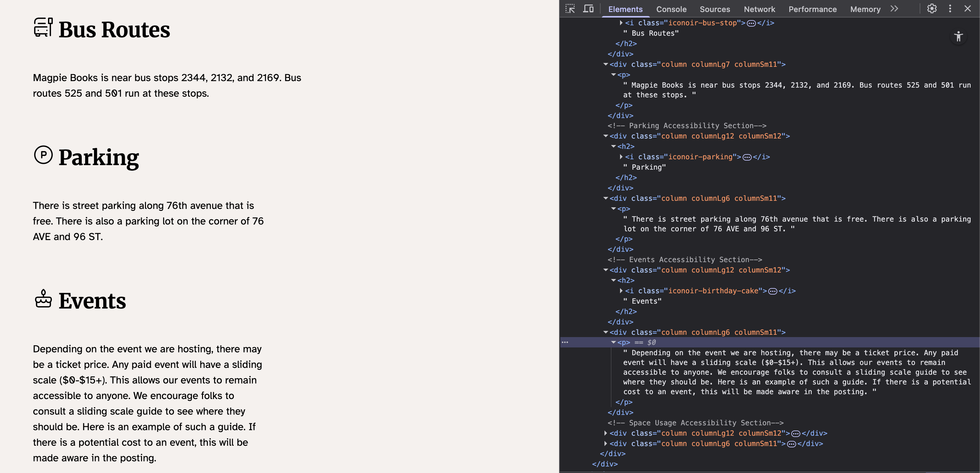Switch to the Sources tab

[x=715, y=9]
